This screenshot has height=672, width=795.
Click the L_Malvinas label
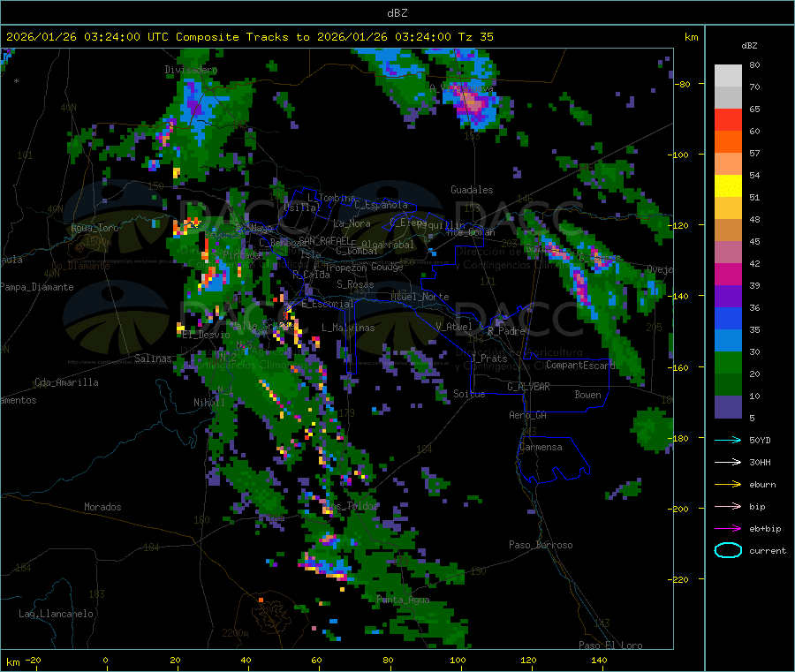(348, 328)
